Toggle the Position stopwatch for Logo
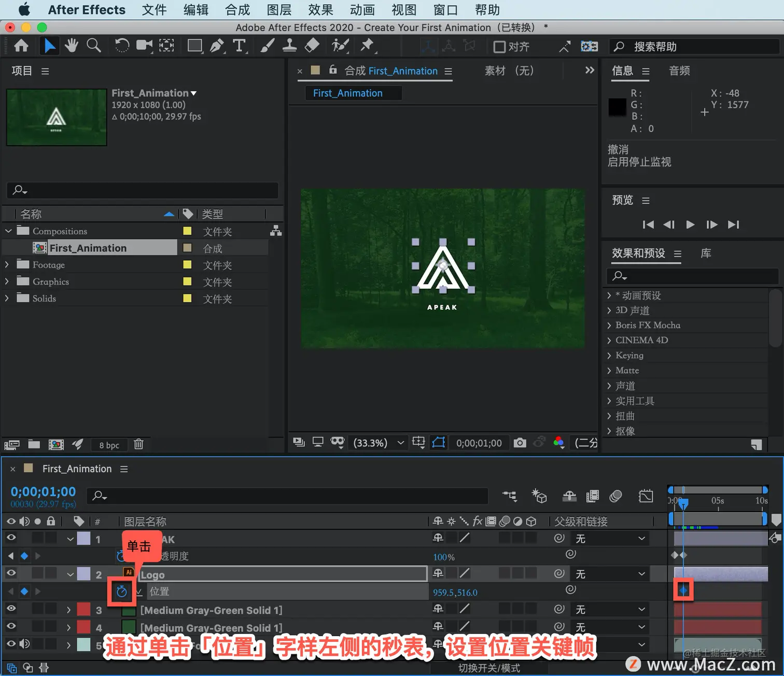 point(122,591)
